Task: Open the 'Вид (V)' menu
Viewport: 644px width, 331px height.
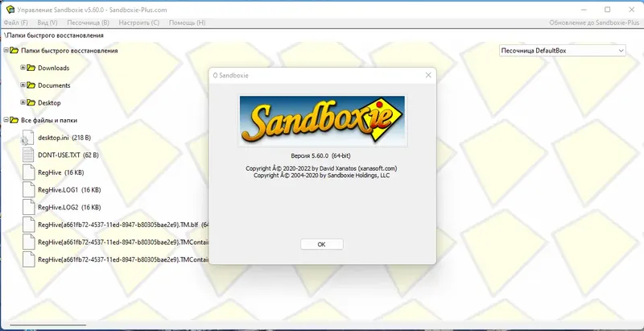Action: [x=47, y=23]
